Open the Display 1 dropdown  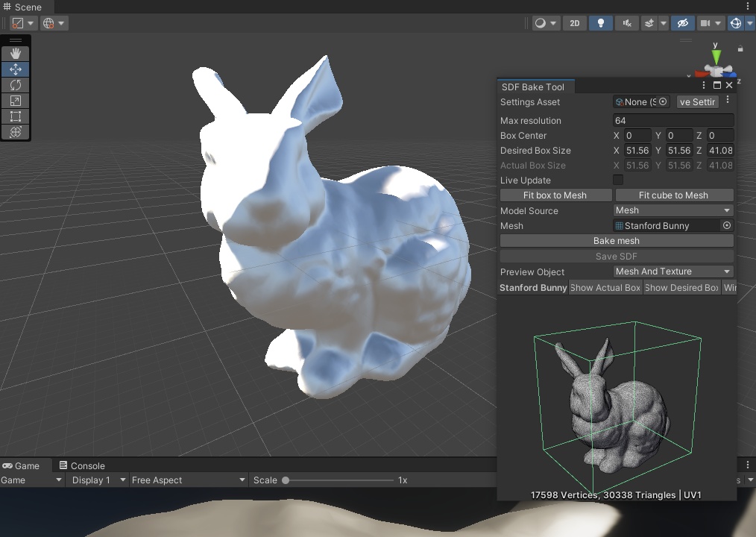pyautogui.click(x=97, y=480)
